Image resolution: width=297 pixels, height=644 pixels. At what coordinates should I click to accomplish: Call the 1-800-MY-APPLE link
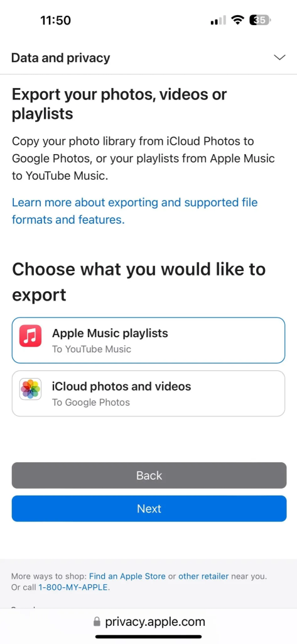coord(73,587)
